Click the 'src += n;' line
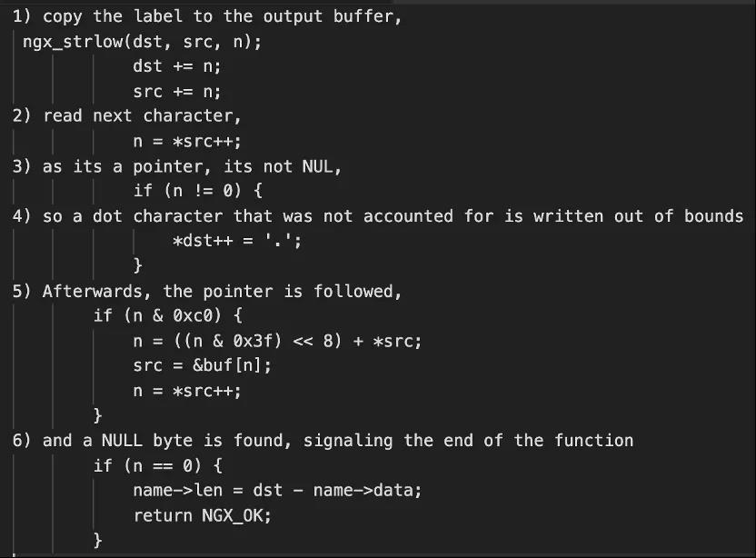This screenshot has width=756, height=558. click(x=176, y=92)
